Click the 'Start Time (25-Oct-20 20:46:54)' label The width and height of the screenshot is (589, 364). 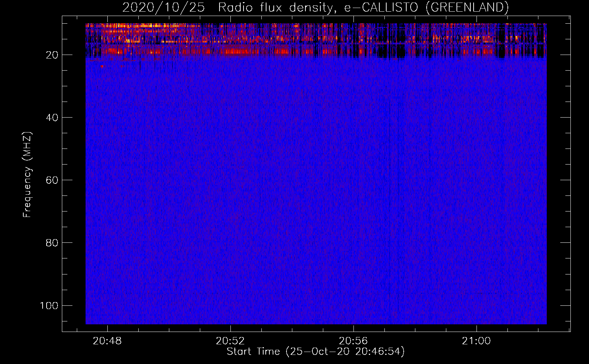pos(316,352)
